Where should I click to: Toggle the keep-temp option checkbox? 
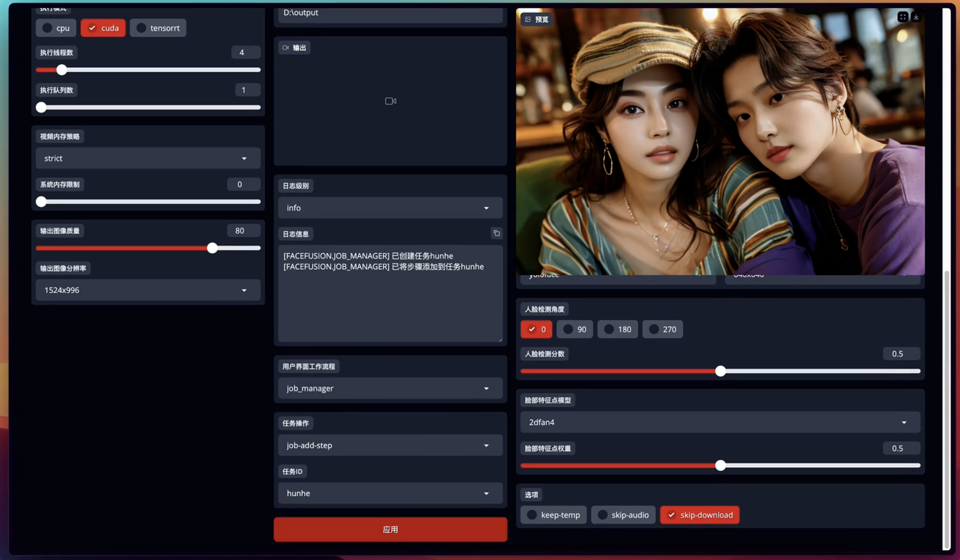pyautogui.click(x=531, y=514)
